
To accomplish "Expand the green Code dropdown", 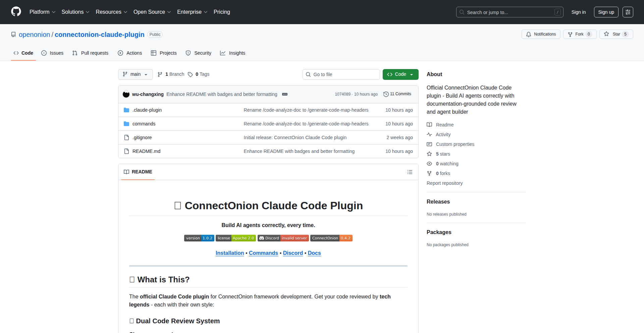I will tap(400, 74).
